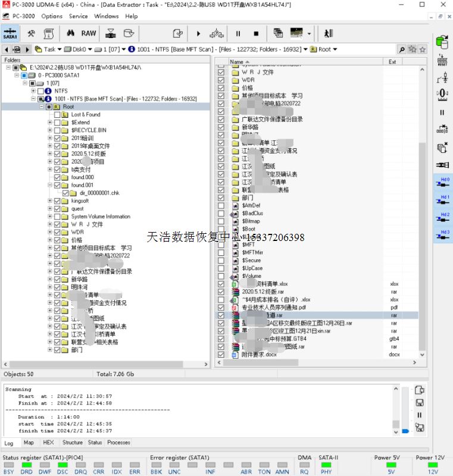Image resolution: width=453 pixels, height=476 pixels.
Task: Click the wrench and hammer tools icon
Action: (x=32, y=33)
